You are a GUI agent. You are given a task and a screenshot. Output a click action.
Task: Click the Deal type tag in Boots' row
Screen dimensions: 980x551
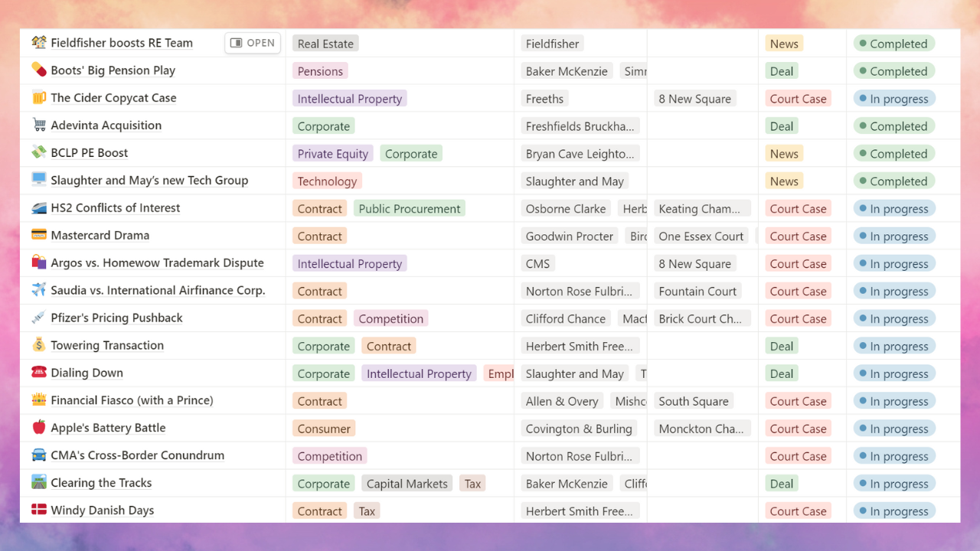[782, 71]
